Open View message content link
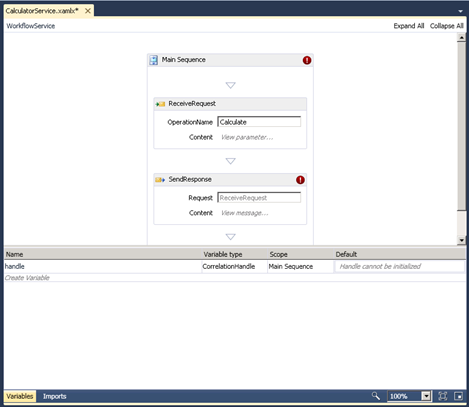Image resolution: width=469 pixels, height=407 pixels. [x=245, y=213]
